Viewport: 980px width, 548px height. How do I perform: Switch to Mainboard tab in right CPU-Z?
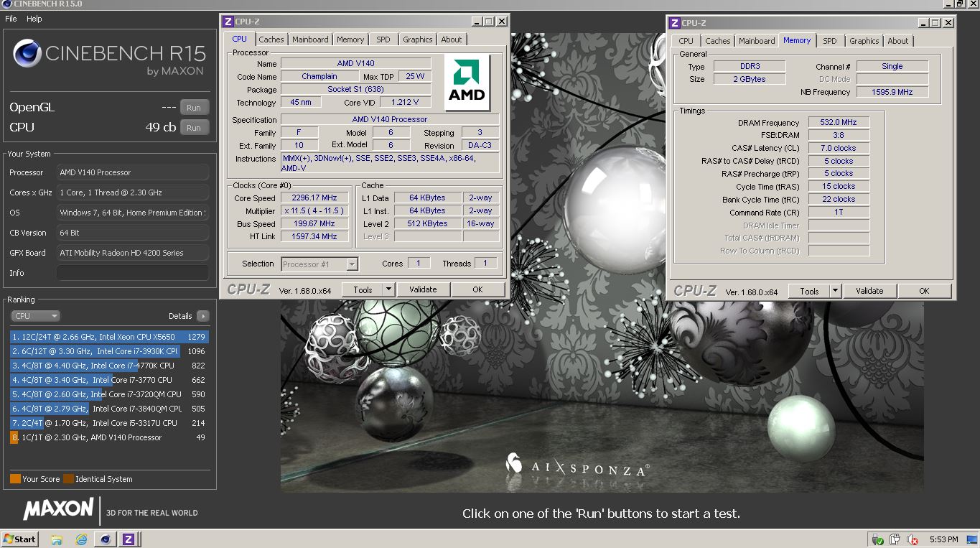[757, 41]
